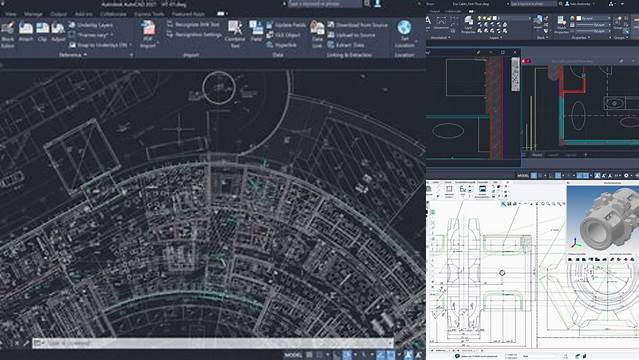
Task: Click the command line input field
Action: [214, 343]
